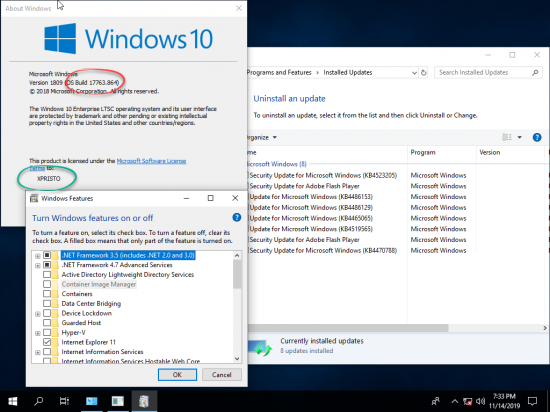Click the updates list horizontal scrollbar
The height and width of the screenshot is (412, 550).
pyautogui.click(x=348, y=328)
